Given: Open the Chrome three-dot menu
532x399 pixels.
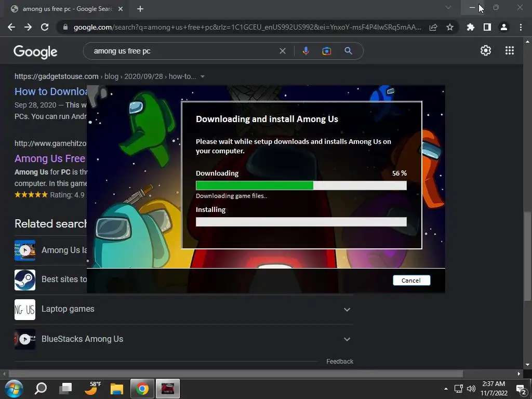Looking at the screenshot, I should 521,27.
